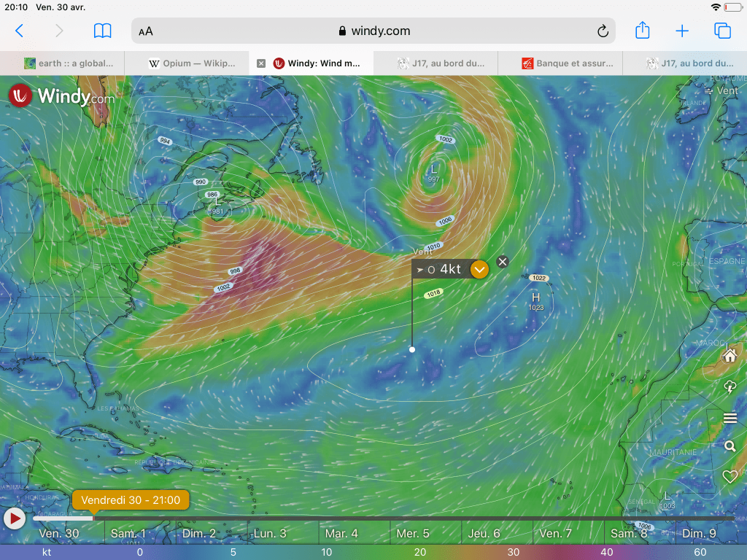Open the hamburger menu on the map

tap(729, 418)
